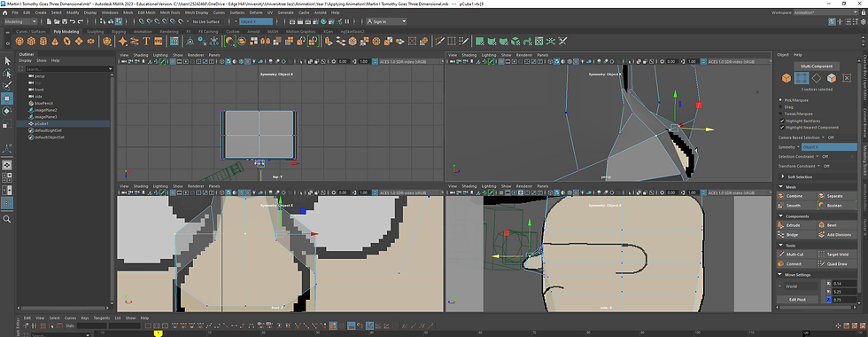Open the Sign In dropdown
Image resolution: width=868 pixels, height=337 pixels.
point(386,21)
